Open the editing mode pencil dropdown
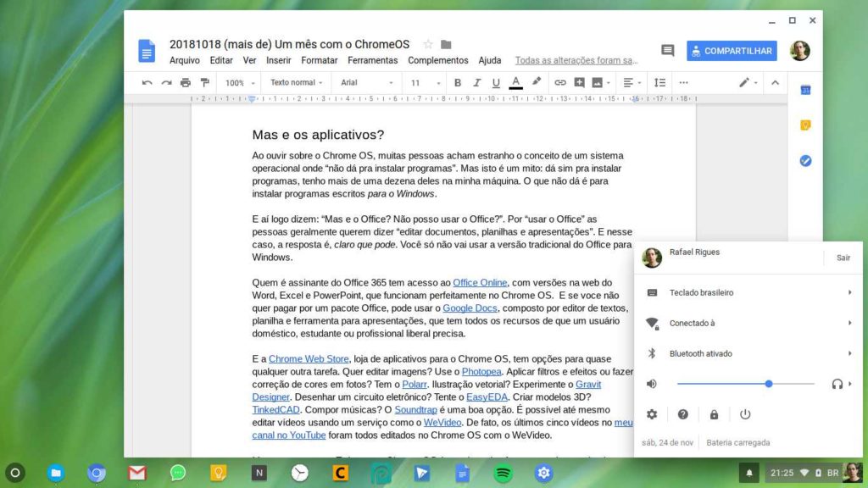Image resolution: width=868 pixels, height=488 pixels. point(748,83)
